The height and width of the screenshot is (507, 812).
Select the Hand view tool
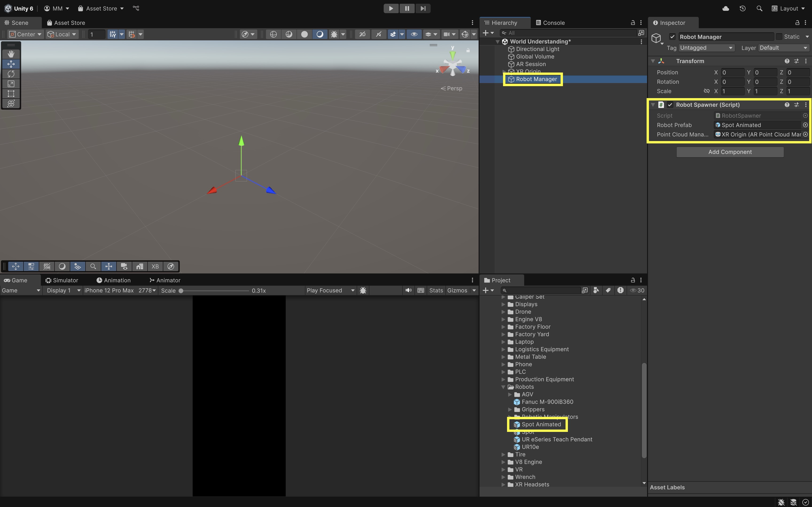point(11,54)
